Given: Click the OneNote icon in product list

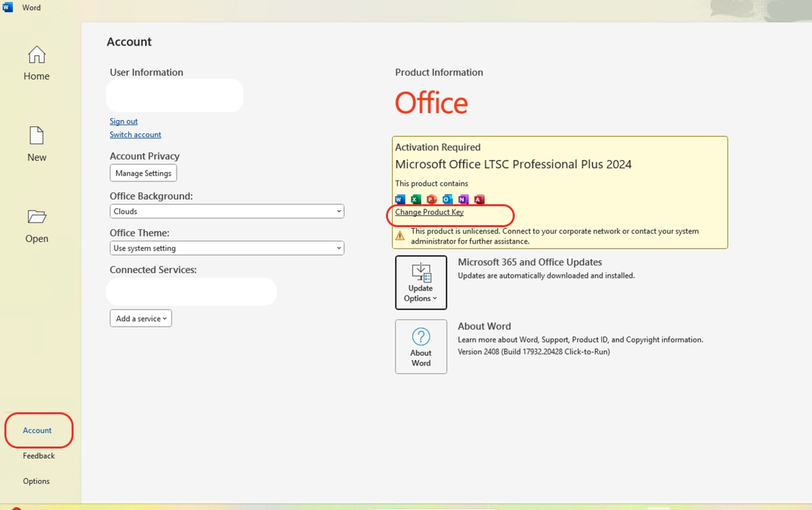Looking at the screenshot, I should [x=463, y=199].
